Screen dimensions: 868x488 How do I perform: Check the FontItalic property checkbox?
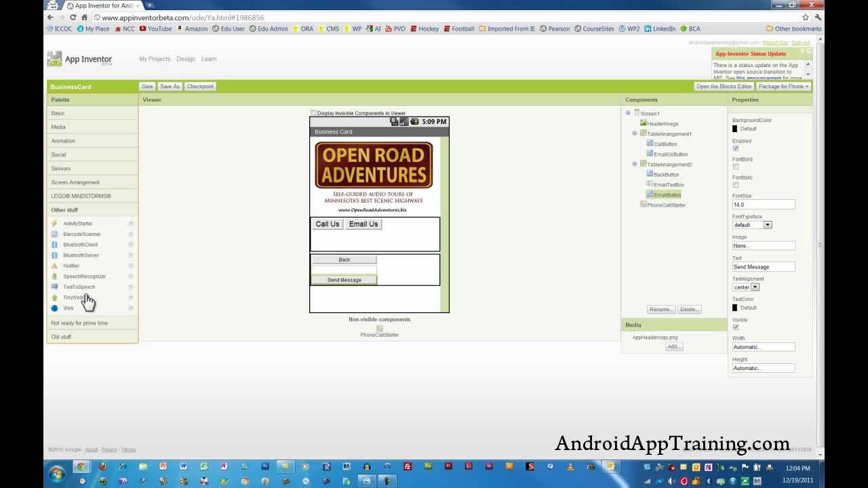pos(735,185)
